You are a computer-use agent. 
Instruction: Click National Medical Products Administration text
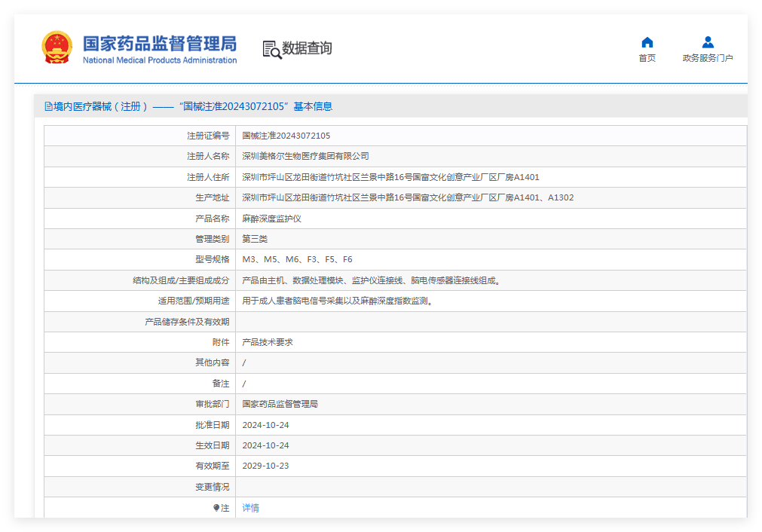click(x=159, y=60)
